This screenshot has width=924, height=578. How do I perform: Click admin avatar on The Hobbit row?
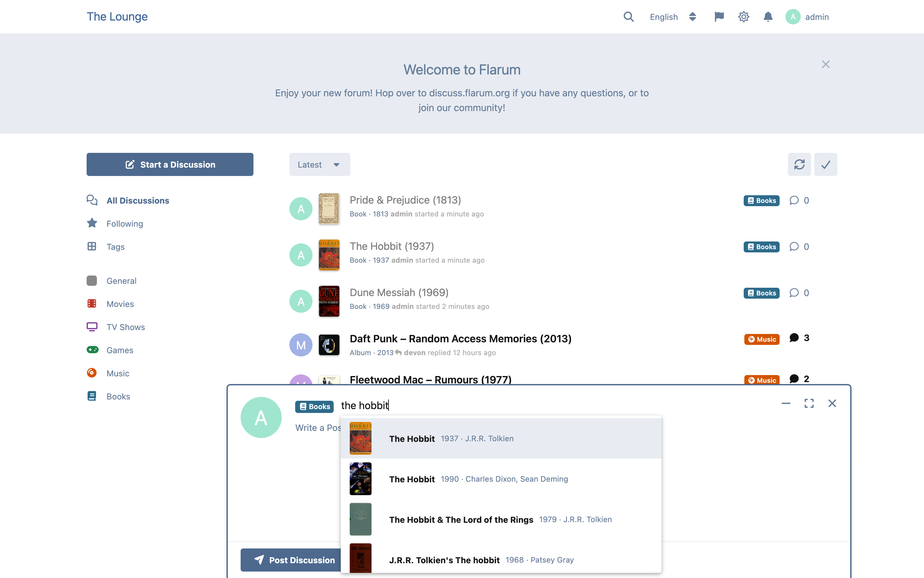(301, 255)
